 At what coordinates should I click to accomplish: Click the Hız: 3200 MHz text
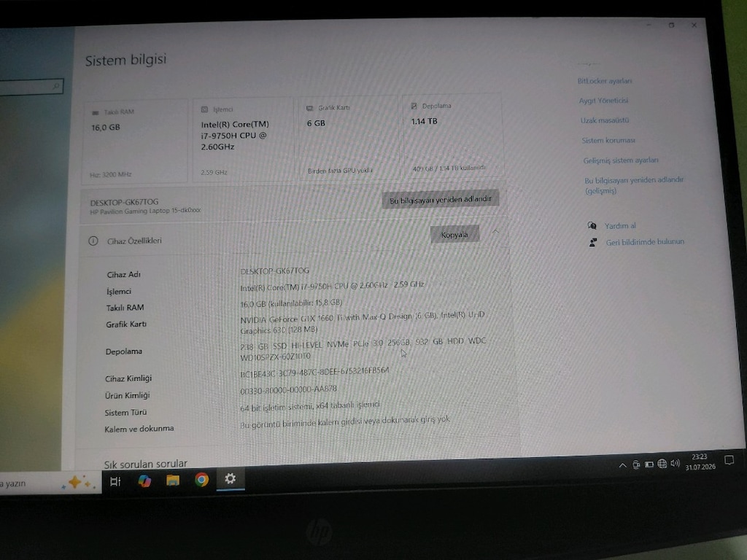[111, 174]
